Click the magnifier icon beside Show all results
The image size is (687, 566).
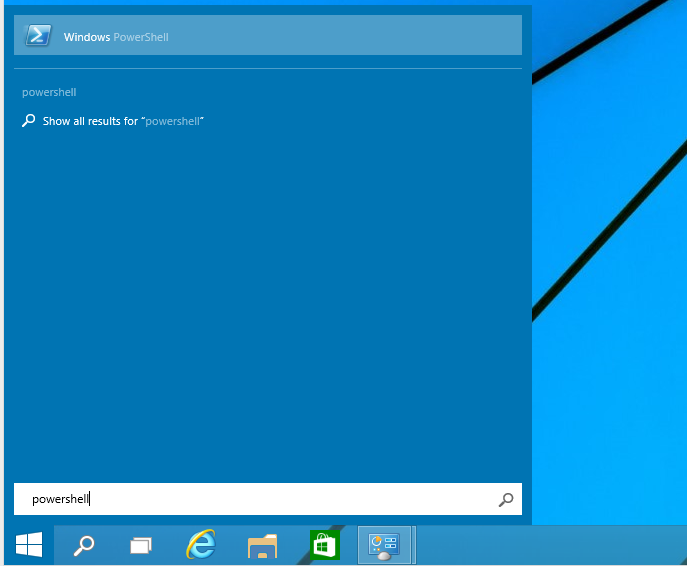click(28, 120)
